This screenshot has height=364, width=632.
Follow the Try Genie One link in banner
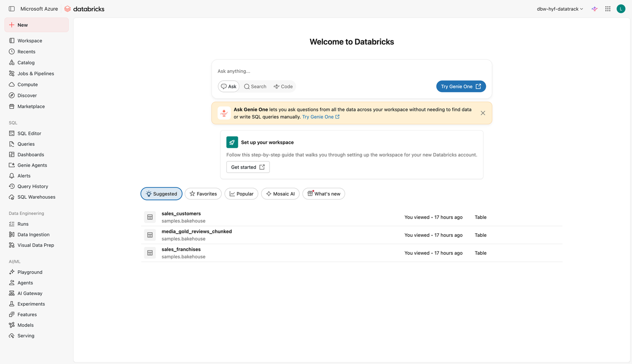pos(321,117)
